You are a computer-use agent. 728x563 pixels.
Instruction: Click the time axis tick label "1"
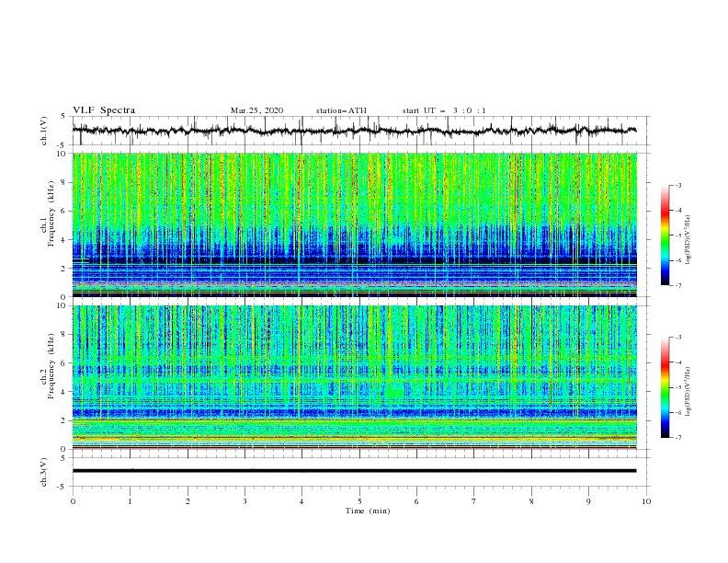coord(130,501)
